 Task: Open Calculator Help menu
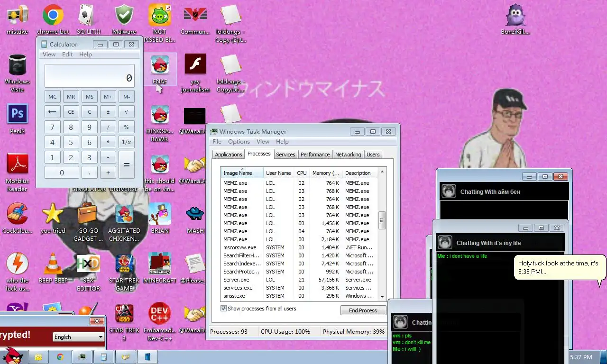[85, 55]
